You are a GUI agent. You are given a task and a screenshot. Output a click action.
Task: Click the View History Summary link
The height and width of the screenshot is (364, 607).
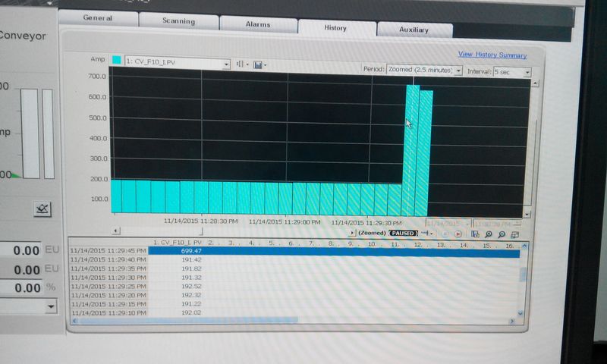tap(492, 55)
